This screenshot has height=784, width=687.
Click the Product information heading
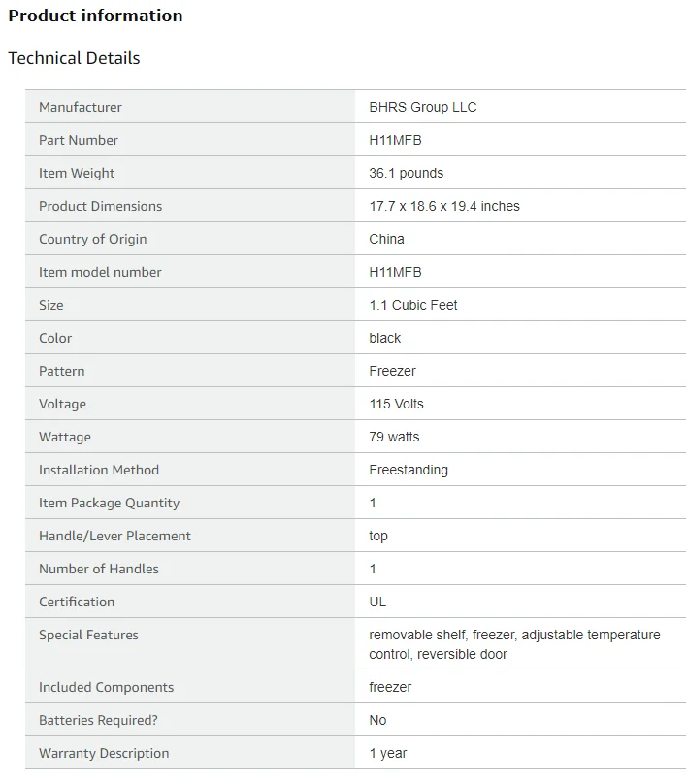coord(95,16)
